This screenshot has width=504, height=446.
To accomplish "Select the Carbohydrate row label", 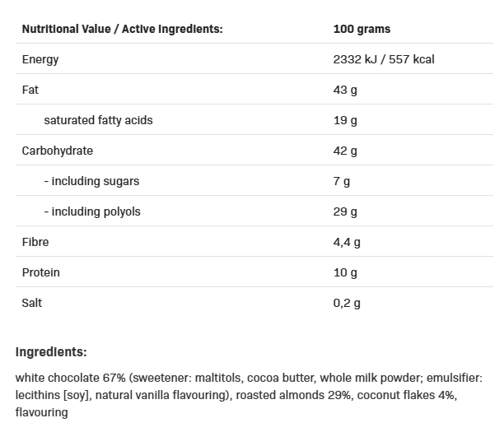I will click(x=57, y=151).
